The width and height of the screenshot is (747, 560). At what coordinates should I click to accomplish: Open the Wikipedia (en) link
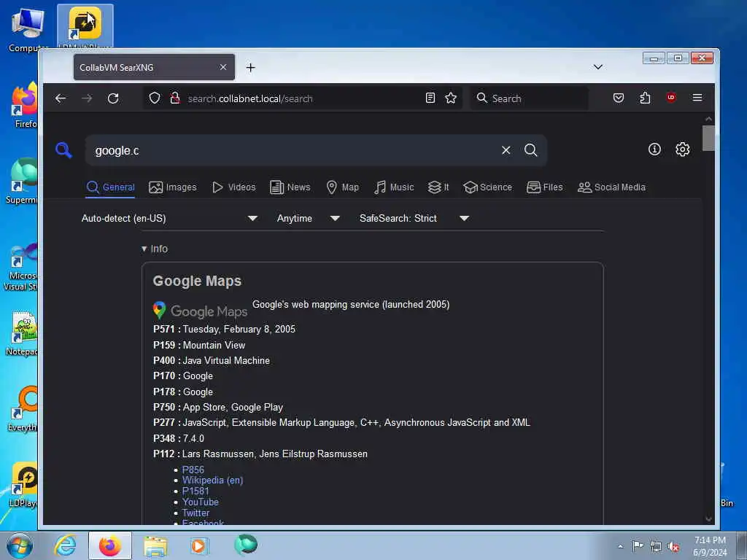212,480
